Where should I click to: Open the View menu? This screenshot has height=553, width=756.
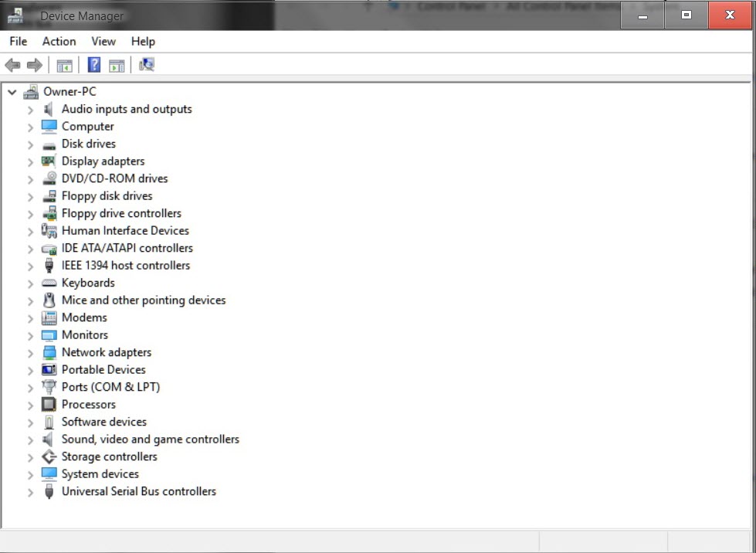[x=103, y=42]
